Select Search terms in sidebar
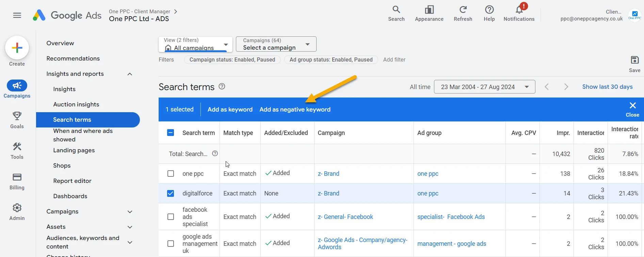Screen dimensions: 644x257 88,120
